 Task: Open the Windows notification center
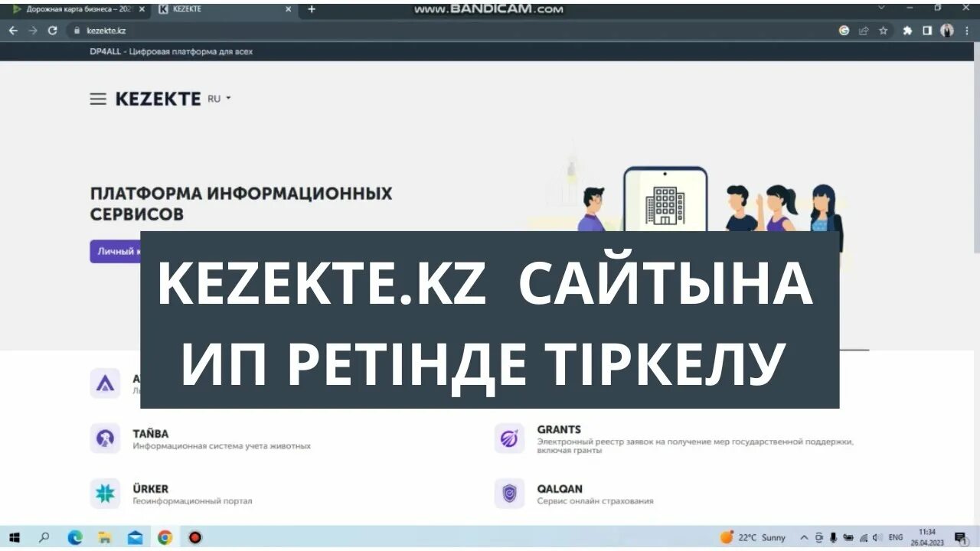[960, 537]
